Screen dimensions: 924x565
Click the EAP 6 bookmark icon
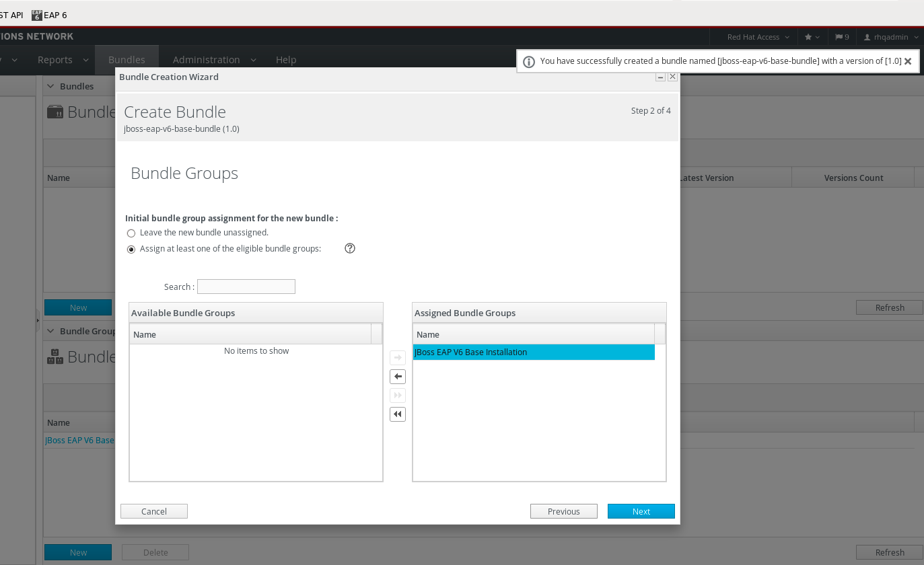(x=37, y=15)
